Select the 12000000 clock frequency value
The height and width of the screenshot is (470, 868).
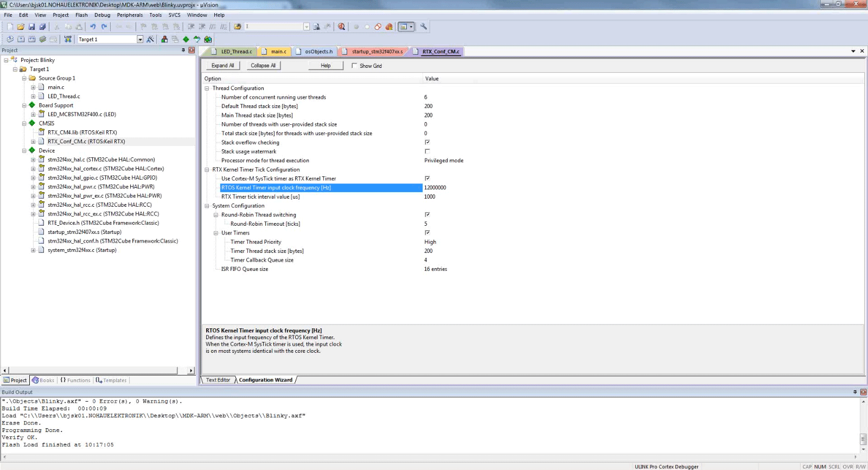pos(435,188)
